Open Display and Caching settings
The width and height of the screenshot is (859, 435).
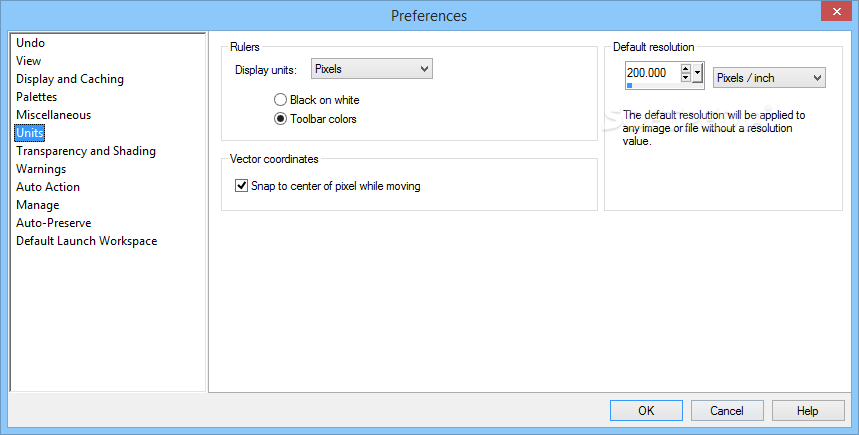pos(70,79)
